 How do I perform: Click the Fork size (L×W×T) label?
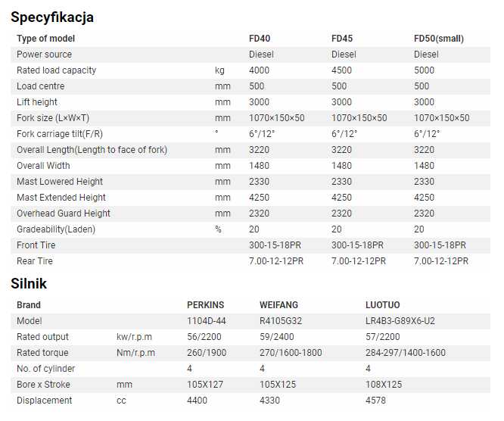53,118
